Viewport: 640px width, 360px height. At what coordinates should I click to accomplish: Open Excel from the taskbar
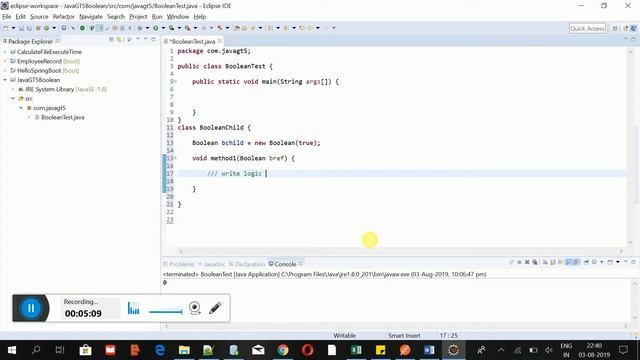(356, 350)
